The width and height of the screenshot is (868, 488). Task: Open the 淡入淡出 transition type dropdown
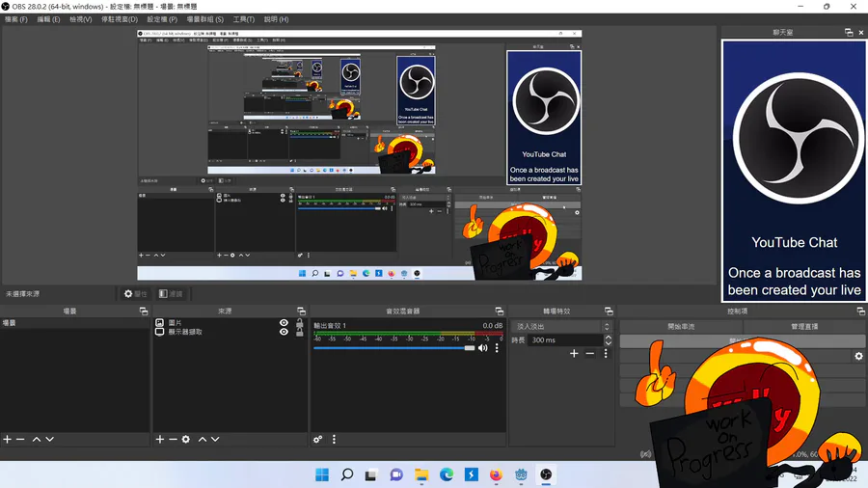561,326
